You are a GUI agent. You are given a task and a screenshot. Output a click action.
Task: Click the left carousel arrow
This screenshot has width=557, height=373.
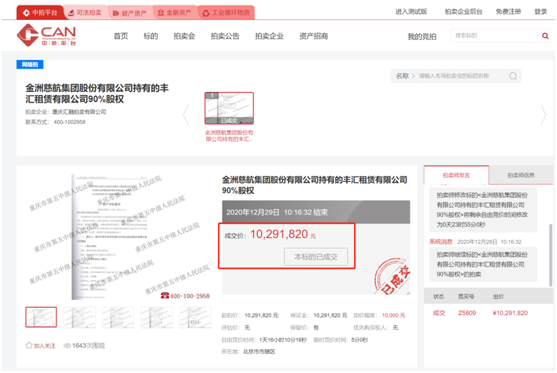pyautogui.click(x=186, y=115)
